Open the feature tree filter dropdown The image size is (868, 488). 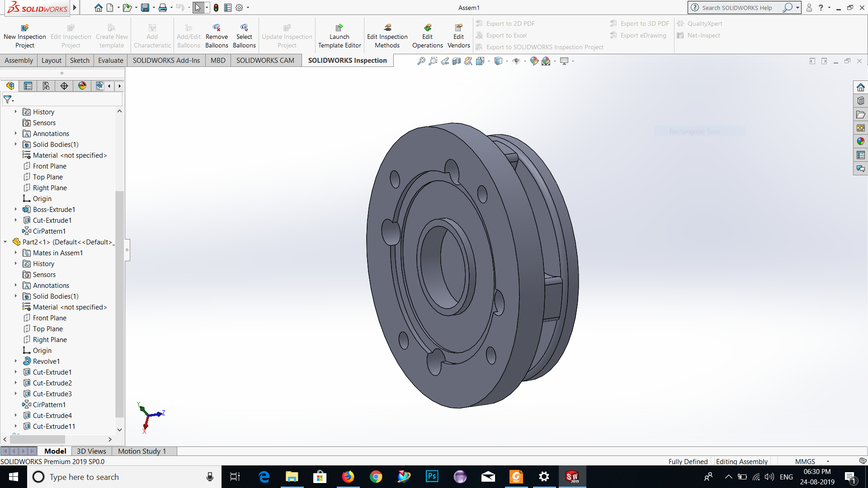[x=9, y=99]
